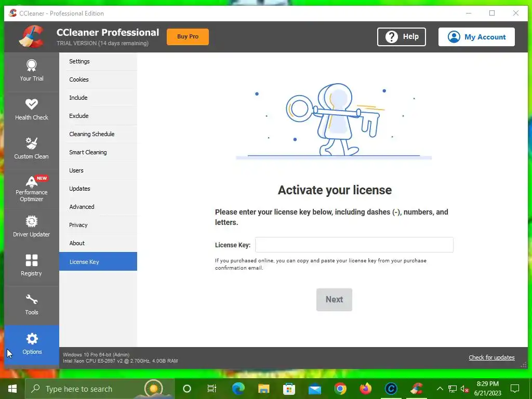
Task: Click the muted volume tray icon
Action: click(x=464, y=389)
